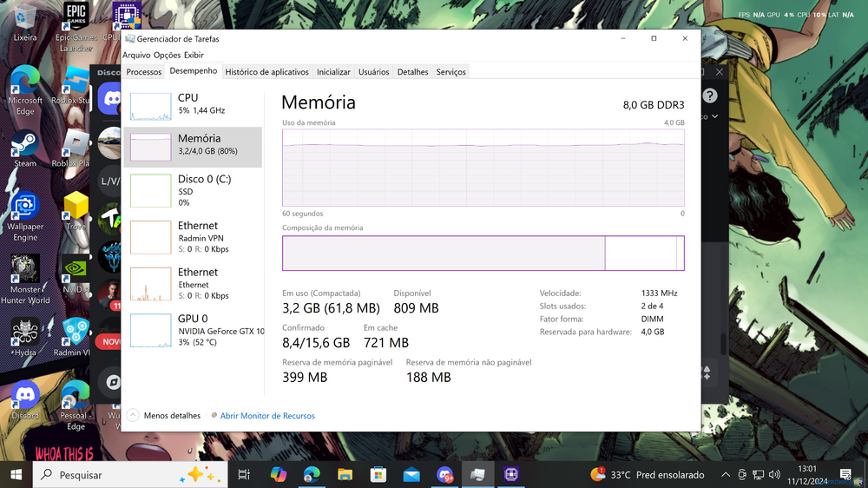Image resolution: width=868 pixels, height=488 pixels.
Task: Open Microsoft Store in the taskbar
Action: click(378, 475)
